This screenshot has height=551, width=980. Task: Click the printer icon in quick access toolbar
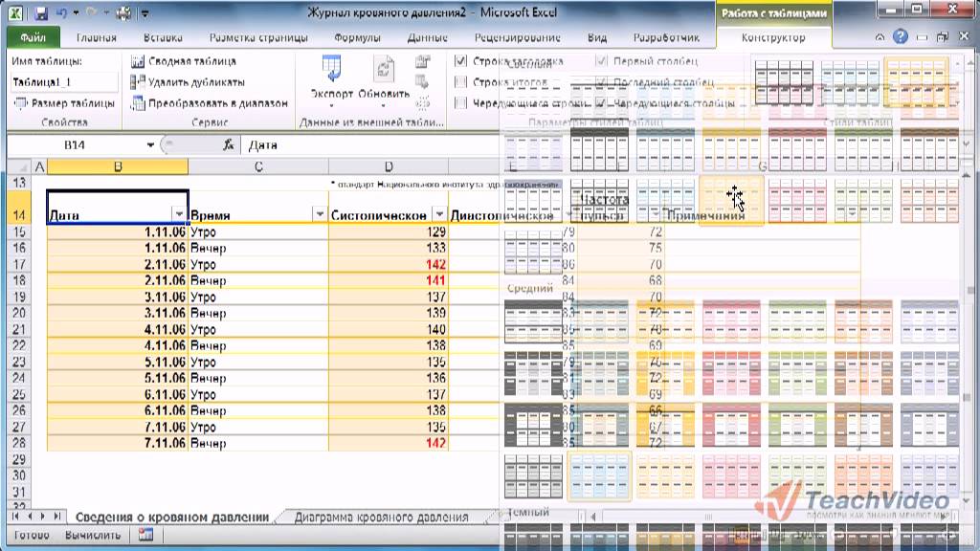click(x=123, y=12)
